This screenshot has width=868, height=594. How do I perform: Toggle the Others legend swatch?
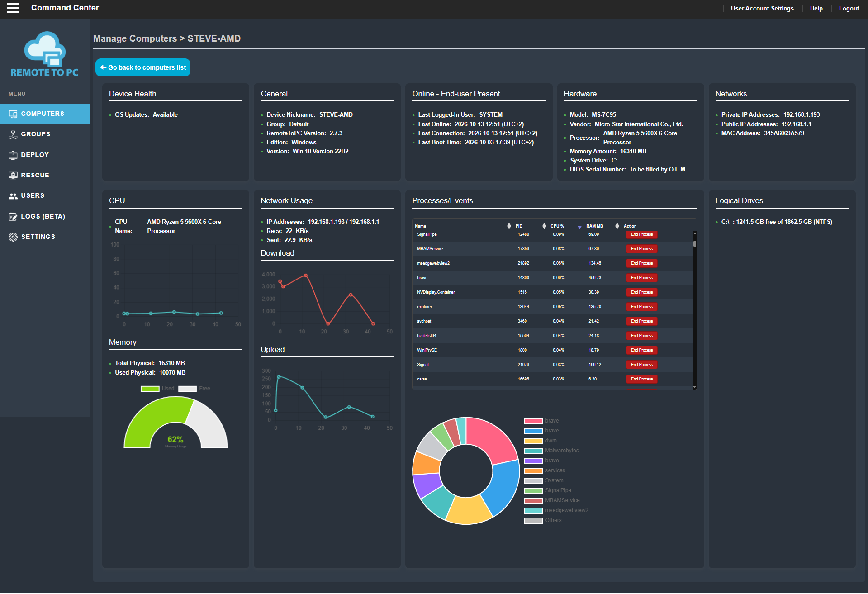[533, 521]
